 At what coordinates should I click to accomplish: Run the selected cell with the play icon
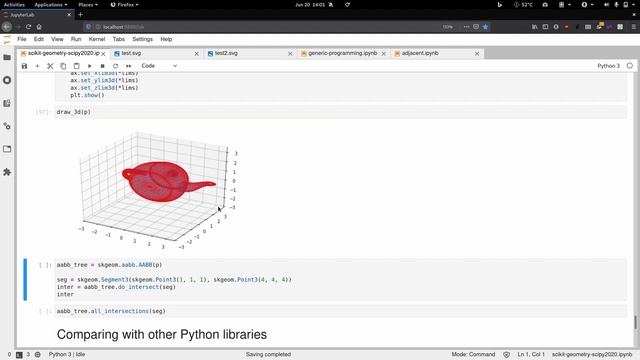click(89, 66)
